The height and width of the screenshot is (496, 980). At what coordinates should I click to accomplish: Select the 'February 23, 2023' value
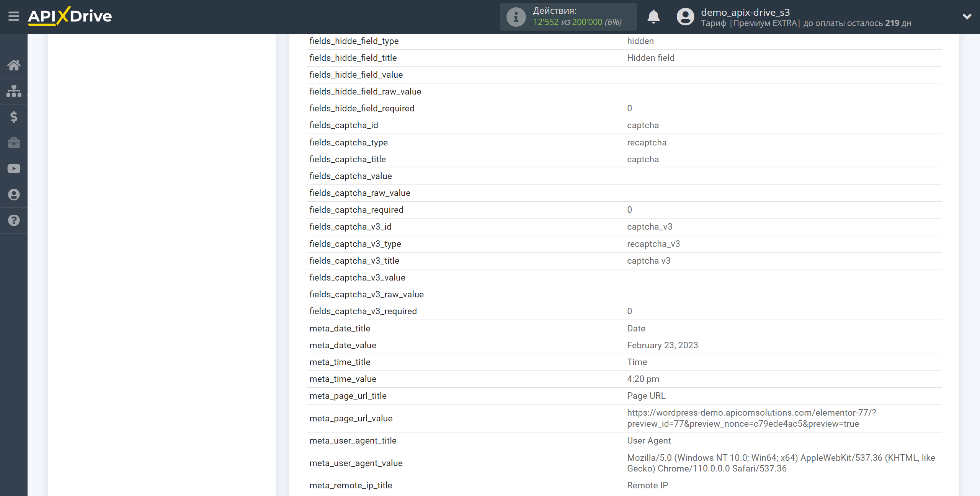[662, 345]
